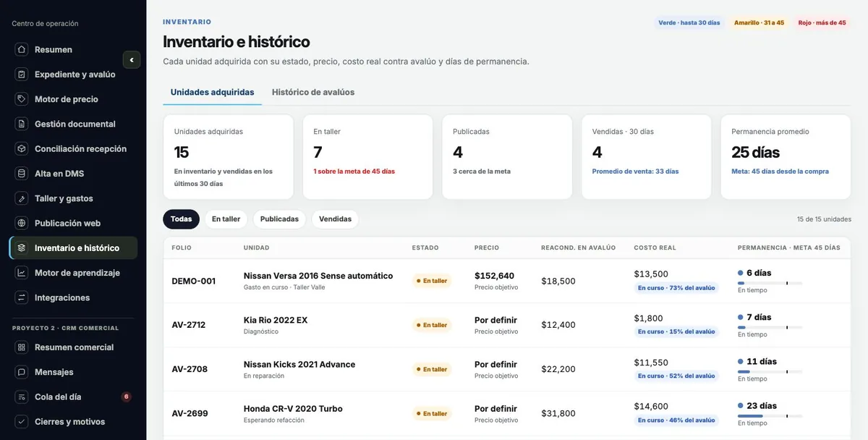The width and height of the screenshot is (868, 440).
Task: Click the Gestión documental file icon
Action: click(22, 124)
